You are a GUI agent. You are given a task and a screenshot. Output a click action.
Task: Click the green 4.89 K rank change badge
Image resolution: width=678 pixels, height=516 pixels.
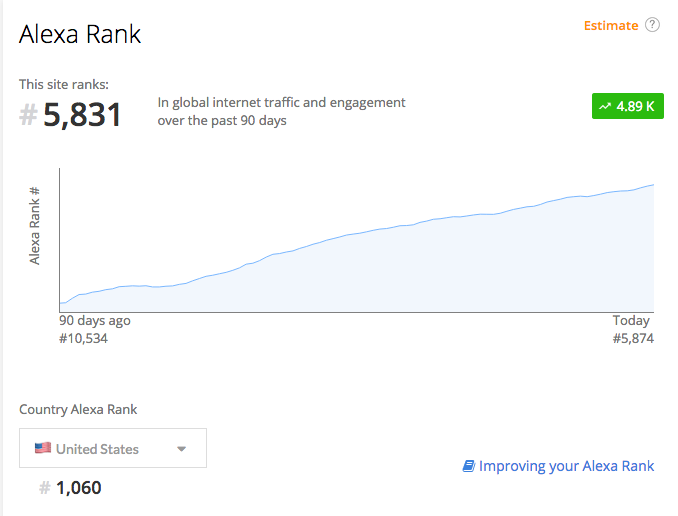coord(627,106)
